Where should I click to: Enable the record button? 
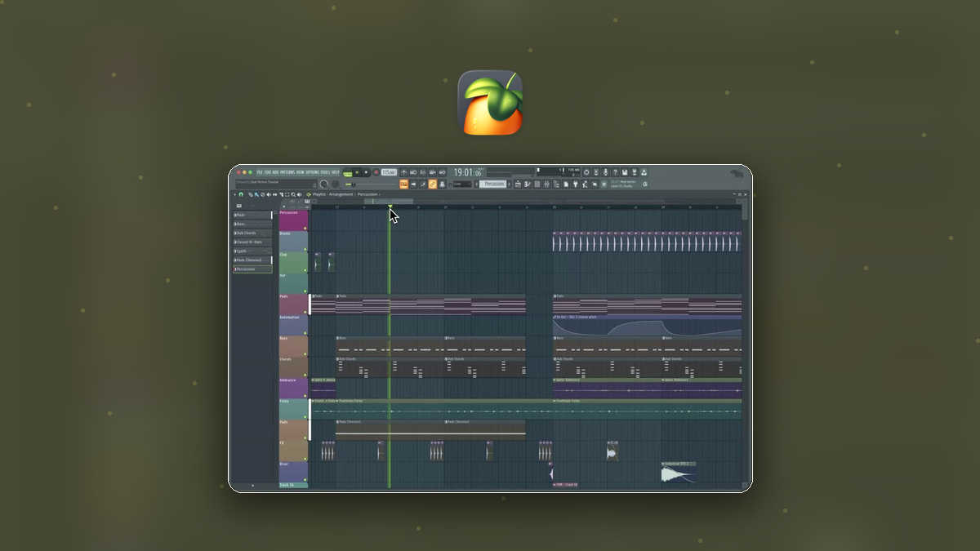point(376,172)
